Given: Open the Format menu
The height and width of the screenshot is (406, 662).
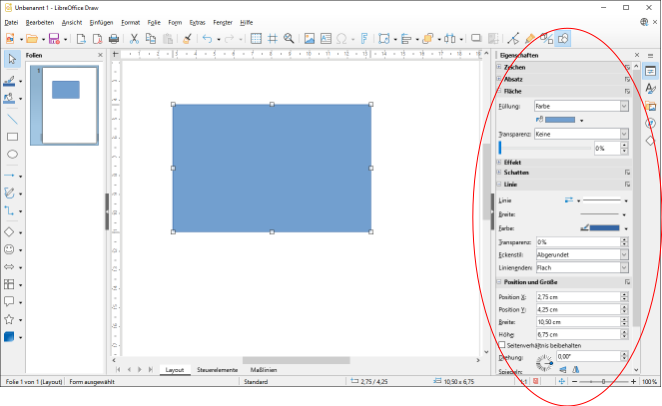Looking at the screenshot, I should click(x=130, y=22).
